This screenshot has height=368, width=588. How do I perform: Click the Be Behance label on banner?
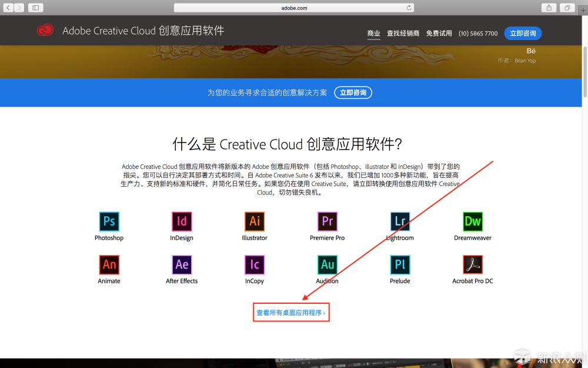point(531,51)
